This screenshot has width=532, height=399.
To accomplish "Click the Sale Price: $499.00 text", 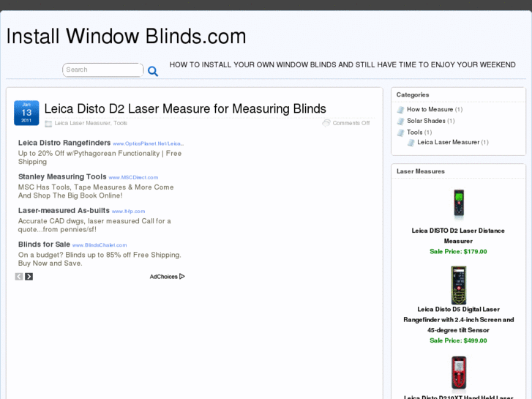I will pyautogui.click(x=458, y=340).
